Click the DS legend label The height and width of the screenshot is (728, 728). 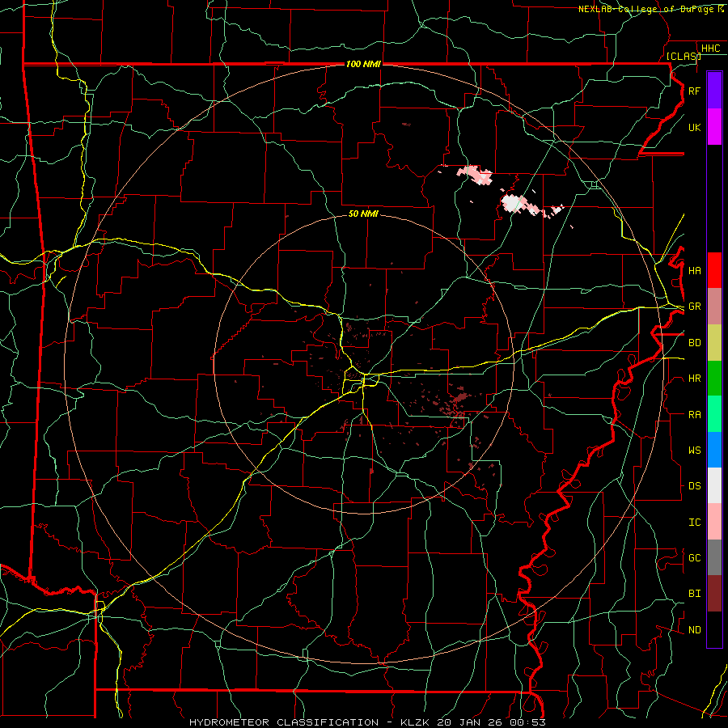click(694, 485)
